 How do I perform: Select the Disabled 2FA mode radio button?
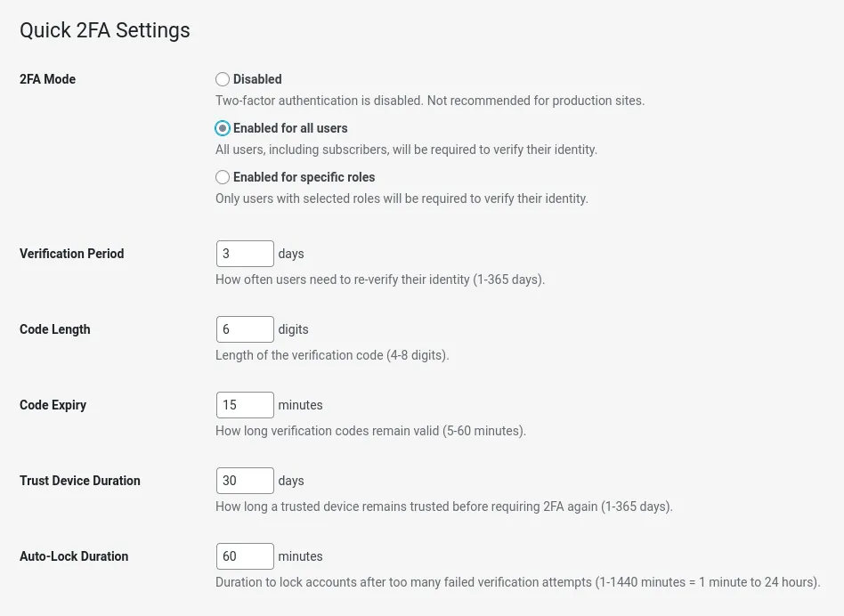(x=223, y=79)
